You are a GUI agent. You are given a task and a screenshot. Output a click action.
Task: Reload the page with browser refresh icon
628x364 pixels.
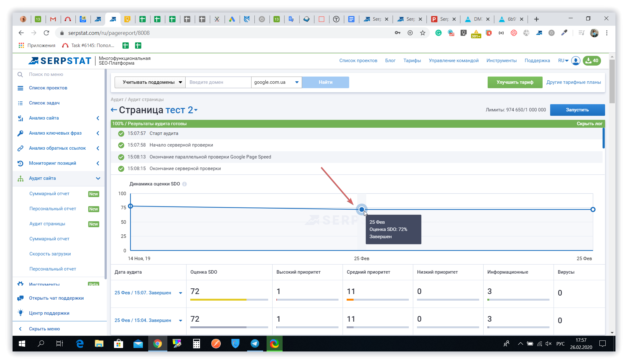pyautogui.click(x=46, y=33)
